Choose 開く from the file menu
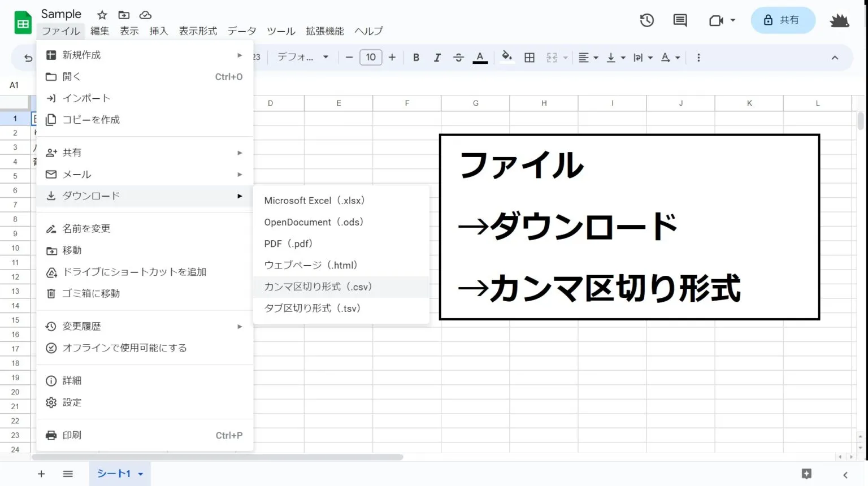 tap(145, 76)
